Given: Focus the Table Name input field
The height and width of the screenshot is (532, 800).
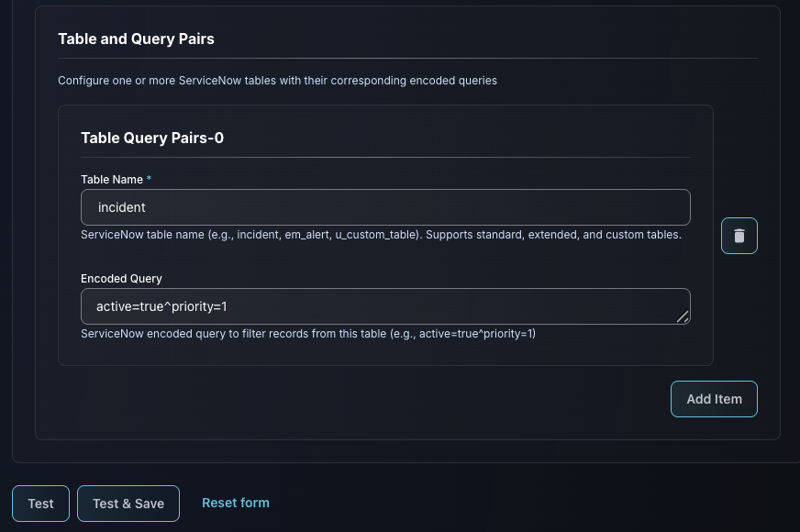Looking at the screenshot, I should coord(385,207).
